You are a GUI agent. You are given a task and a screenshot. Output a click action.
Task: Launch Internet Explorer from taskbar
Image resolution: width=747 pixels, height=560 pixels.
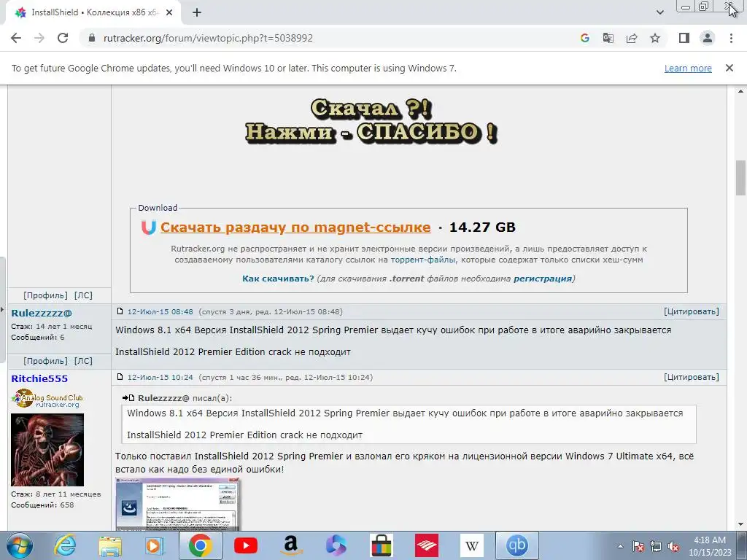tap(65, 545)
